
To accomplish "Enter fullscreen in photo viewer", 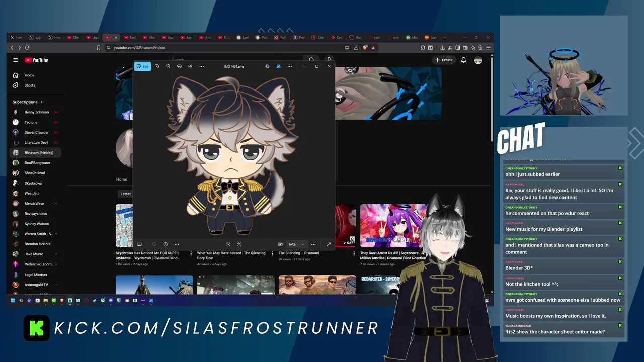I will click(x=329, y=244).
